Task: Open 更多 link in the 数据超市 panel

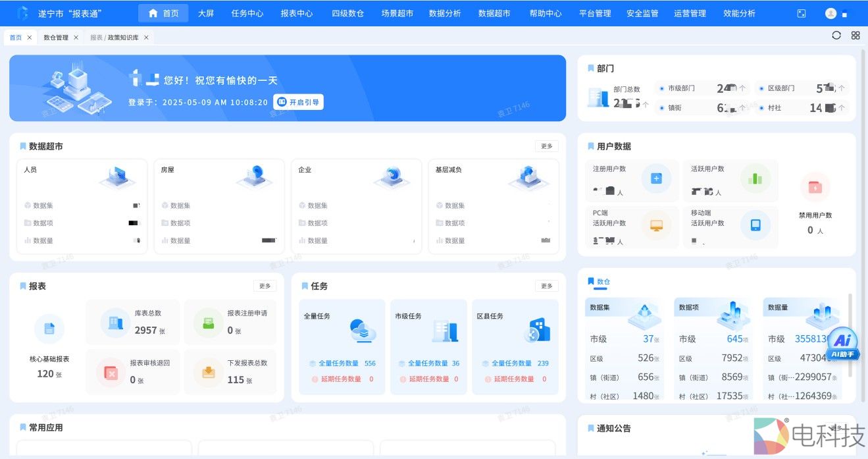Action: tap(546, 146)
